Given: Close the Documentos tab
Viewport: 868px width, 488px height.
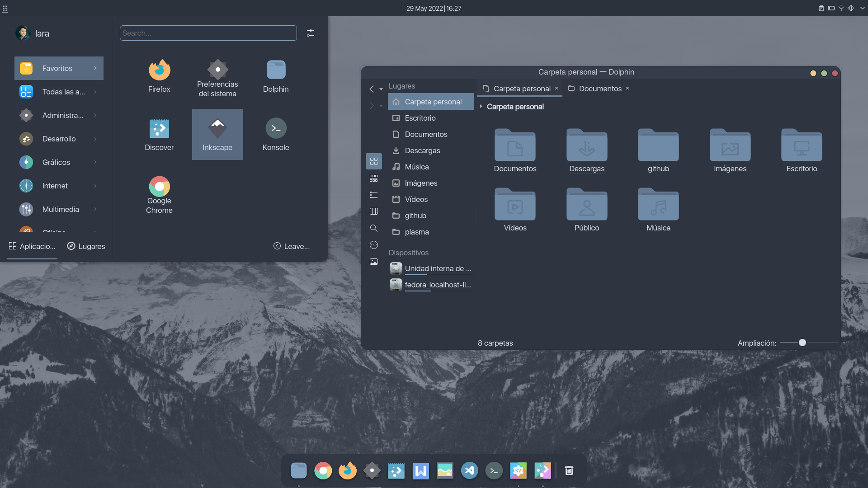Looking at the screenshot, I should [x=627, y=88].
